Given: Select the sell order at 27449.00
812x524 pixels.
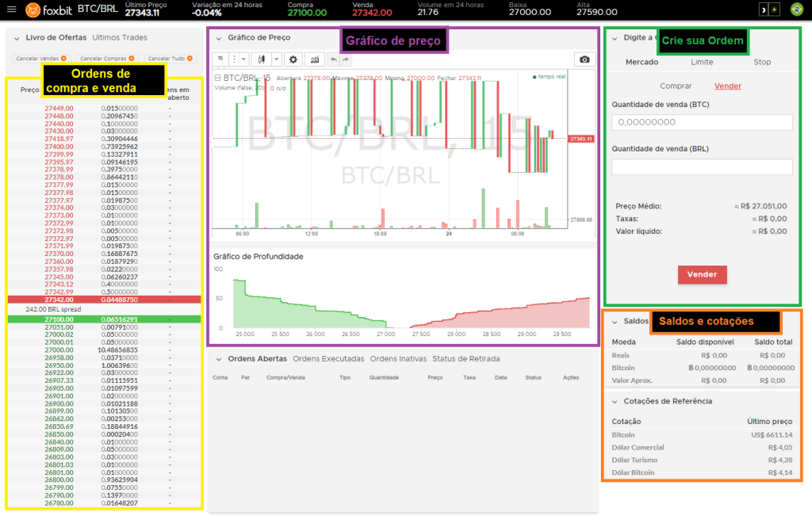Looking at the screenshot, I should pyautogui.click(x=104, y=109).
